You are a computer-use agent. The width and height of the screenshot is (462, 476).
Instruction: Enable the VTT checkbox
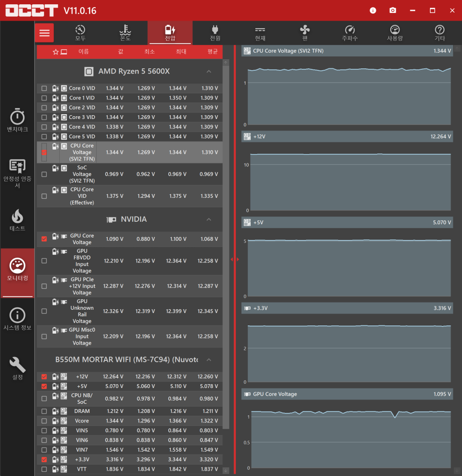click(x=44, y=469)
